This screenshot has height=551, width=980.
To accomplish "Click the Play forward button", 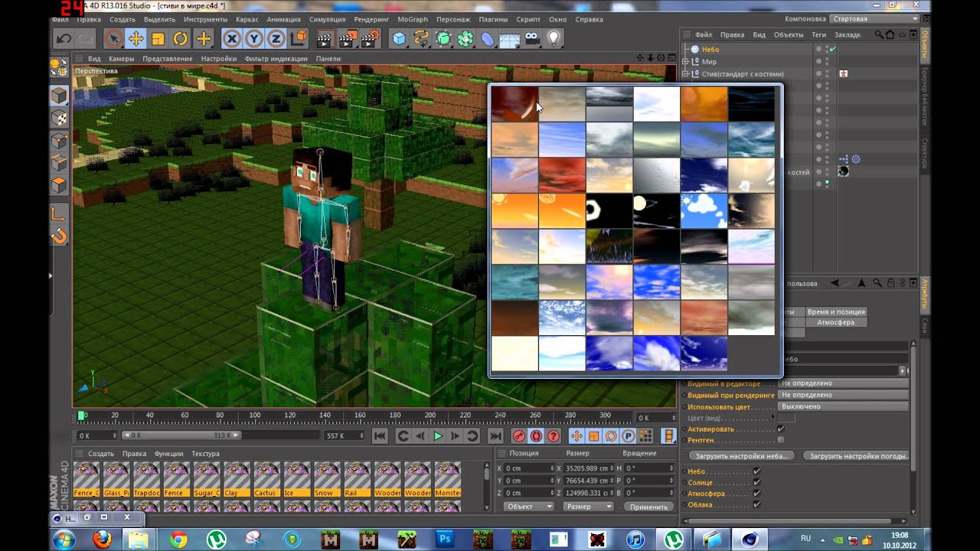I will click(x=438, y=436).
